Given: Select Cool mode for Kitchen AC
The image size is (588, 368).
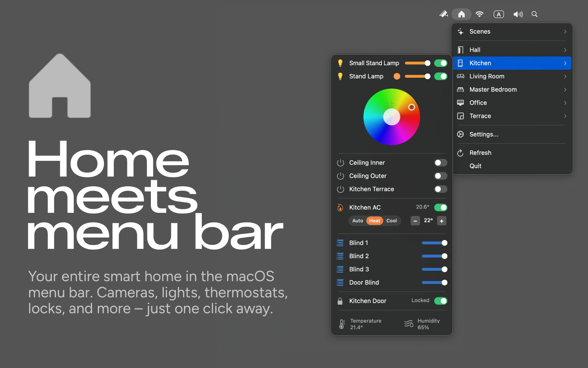Looking at the screenshot, I should [x=391, y=221].
